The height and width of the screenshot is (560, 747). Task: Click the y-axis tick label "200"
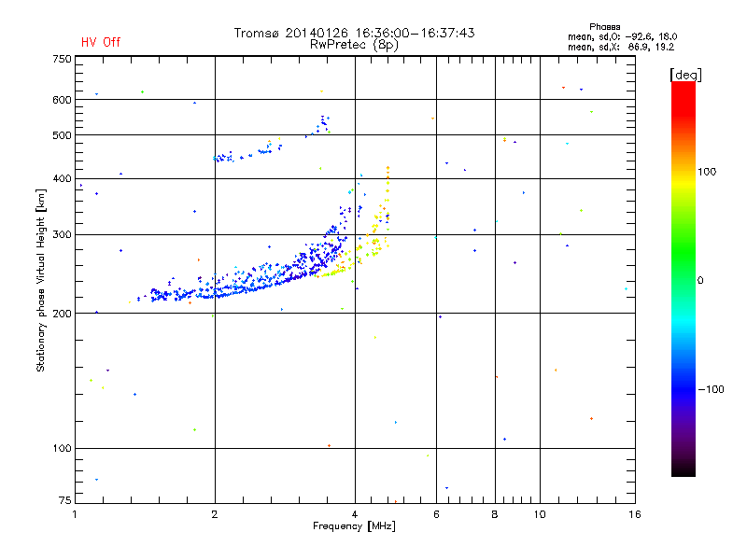tap(62, 314)
